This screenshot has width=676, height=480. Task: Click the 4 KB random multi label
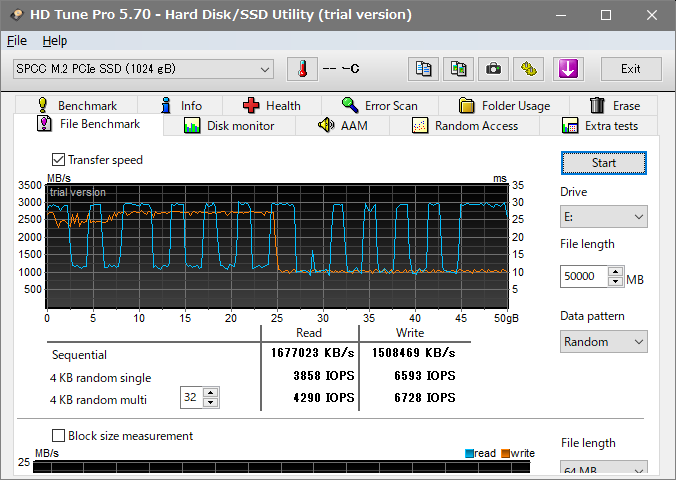point(98,400)
